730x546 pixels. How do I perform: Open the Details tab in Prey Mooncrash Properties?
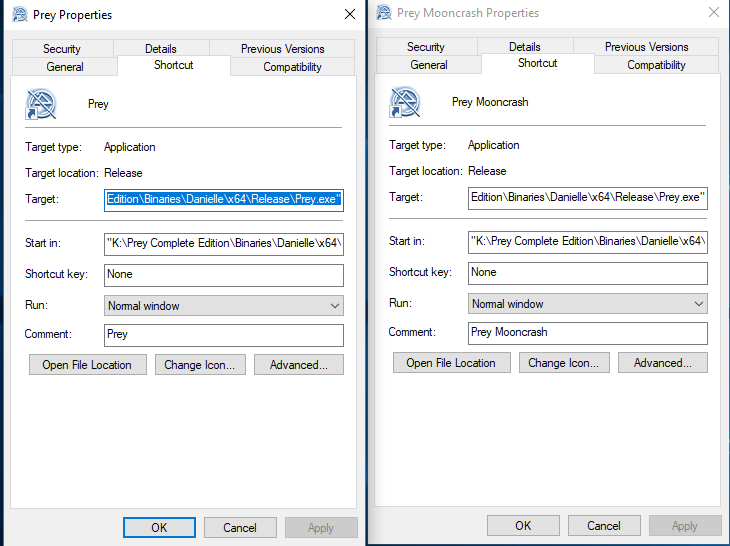click(x=525, y=47)
